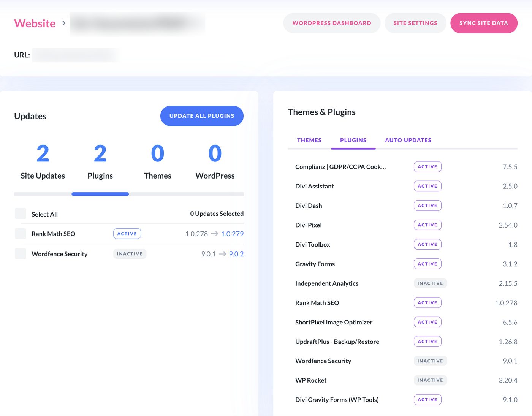Select the Plugins updates count tab
The image size is (532, 416).
[x=100, y=162]
